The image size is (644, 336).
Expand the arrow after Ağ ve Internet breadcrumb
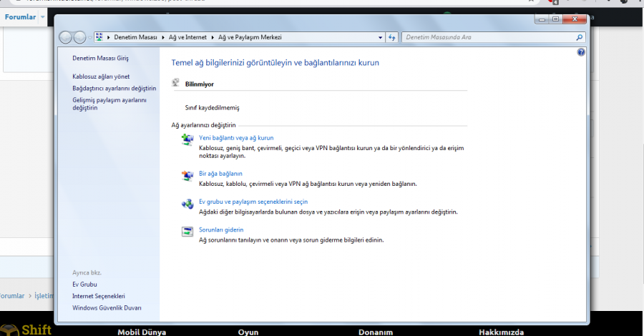tap(213, 37)
